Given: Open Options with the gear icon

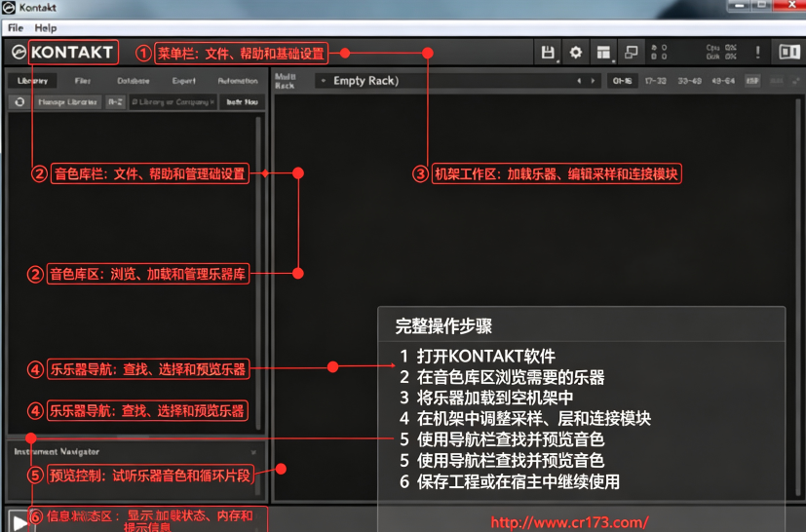Looking at the screenshot, I should click(x=576, y=53).
